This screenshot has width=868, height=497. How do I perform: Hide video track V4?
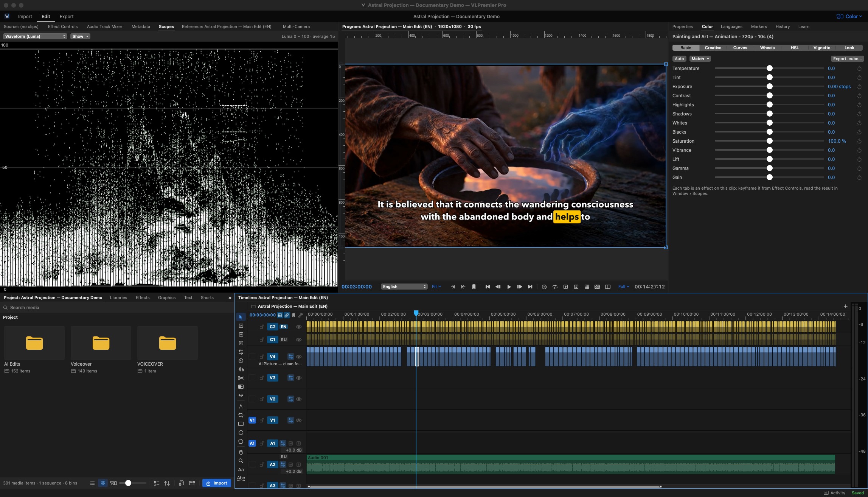pos(298,357)
